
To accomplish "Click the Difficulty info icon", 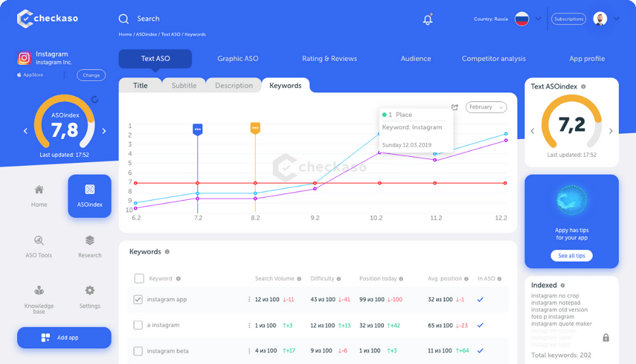I will point(339,279).
